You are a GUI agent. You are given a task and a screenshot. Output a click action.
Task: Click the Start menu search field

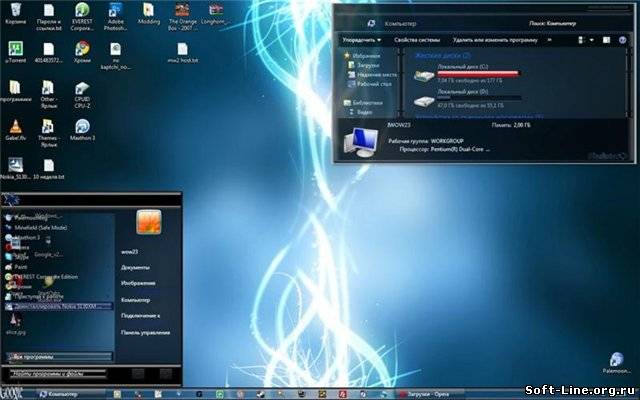(60, 374)
